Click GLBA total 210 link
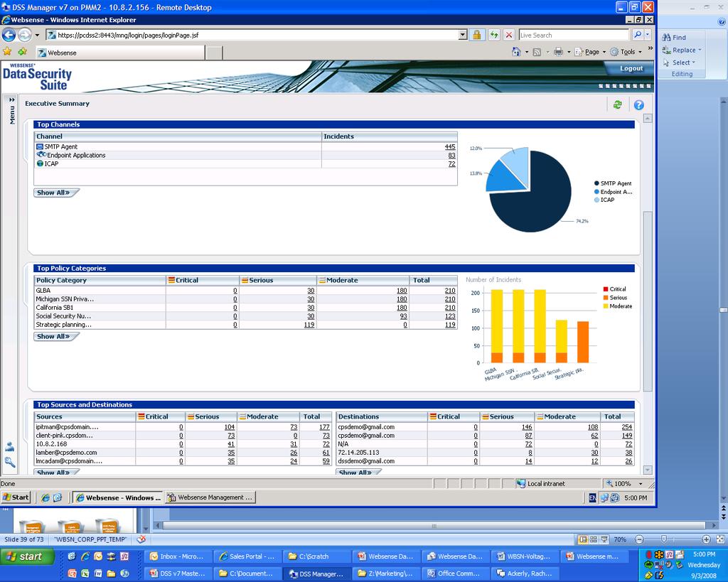The width and height of the screenshot is (728, 582). (450, 291)
